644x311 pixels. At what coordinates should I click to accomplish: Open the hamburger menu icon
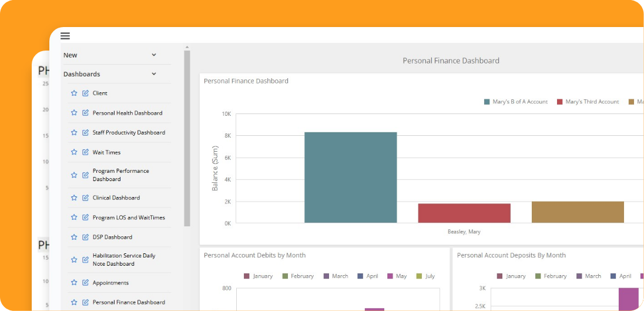(x=65, y=36)
